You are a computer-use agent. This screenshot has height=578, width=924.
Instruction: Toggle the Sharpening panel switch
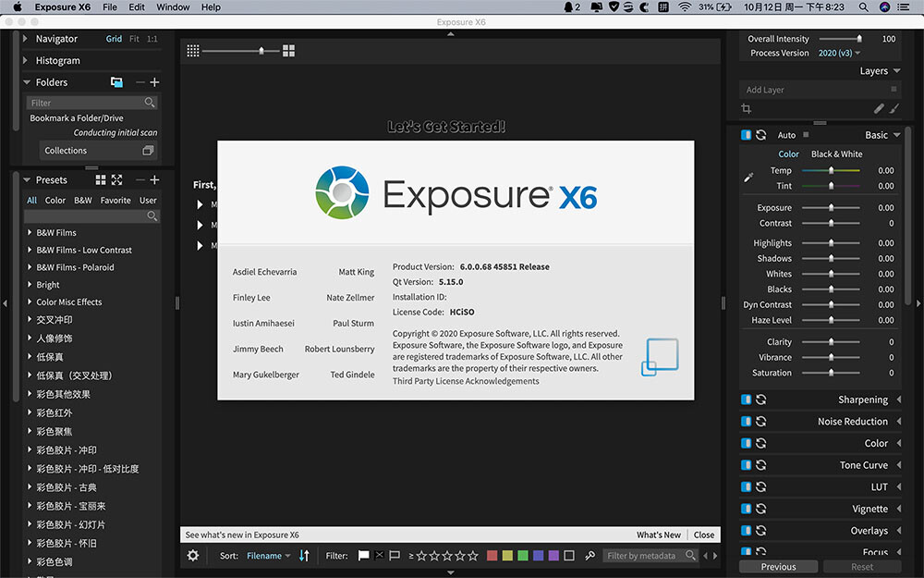coord(746,400)
